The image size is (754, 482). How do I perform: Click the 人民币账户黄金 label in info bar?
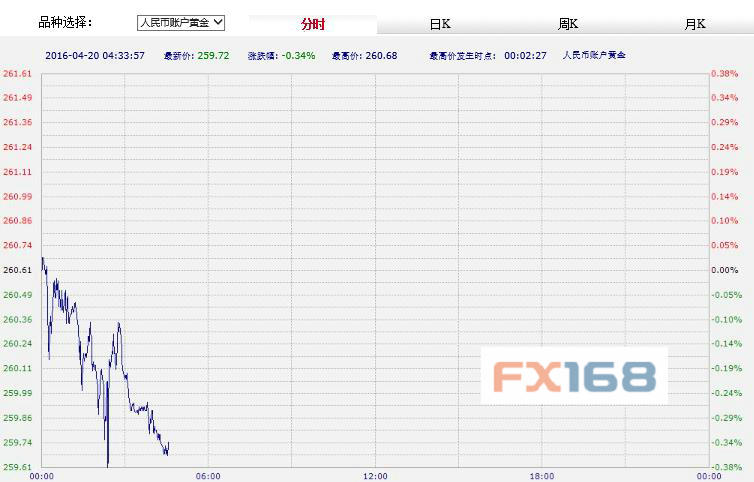[x=593, y=55]
